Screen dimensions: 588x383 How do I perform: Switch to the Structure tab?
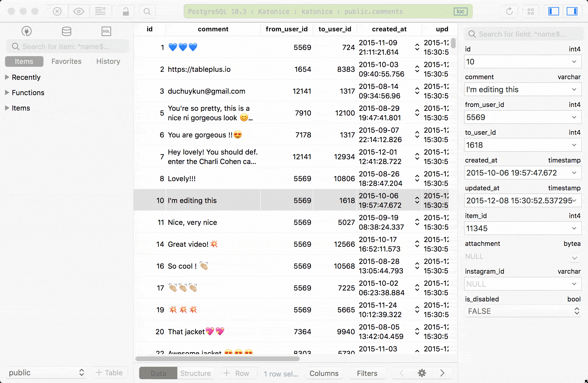195,373
